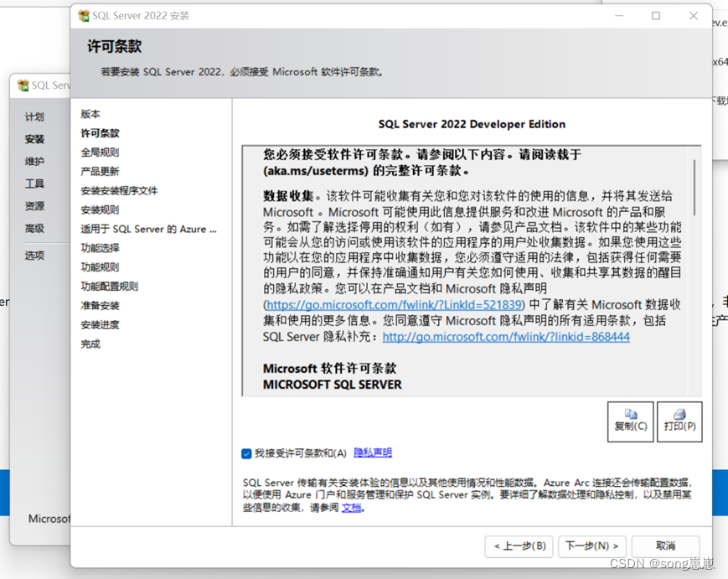The image size is (728, 579).
Task: Open 工具 in Installation Center window
Action: tap(35, 184)
